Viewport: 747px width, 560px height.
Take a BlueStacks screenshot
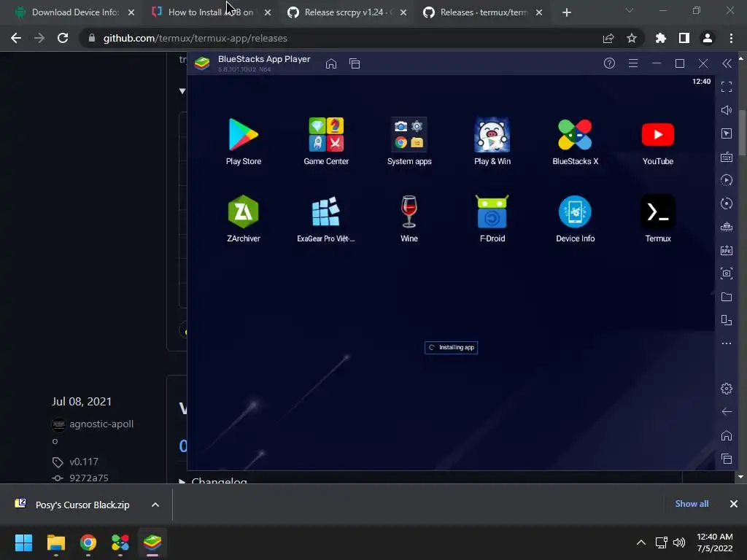click(x=727, y=273)
